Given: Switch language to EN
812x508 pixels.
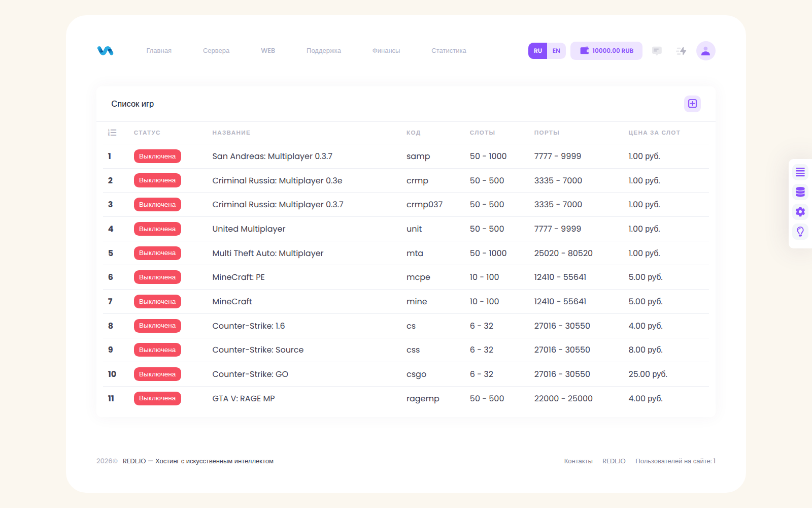Looking at the screenshot, I should coord(556,51).
